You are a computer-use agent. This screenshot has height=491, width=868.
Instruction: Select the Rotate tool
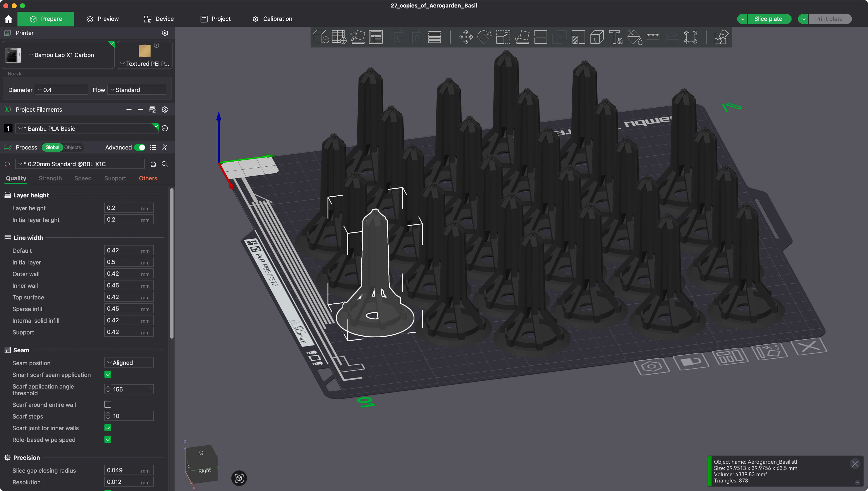[x=484, y=37]
